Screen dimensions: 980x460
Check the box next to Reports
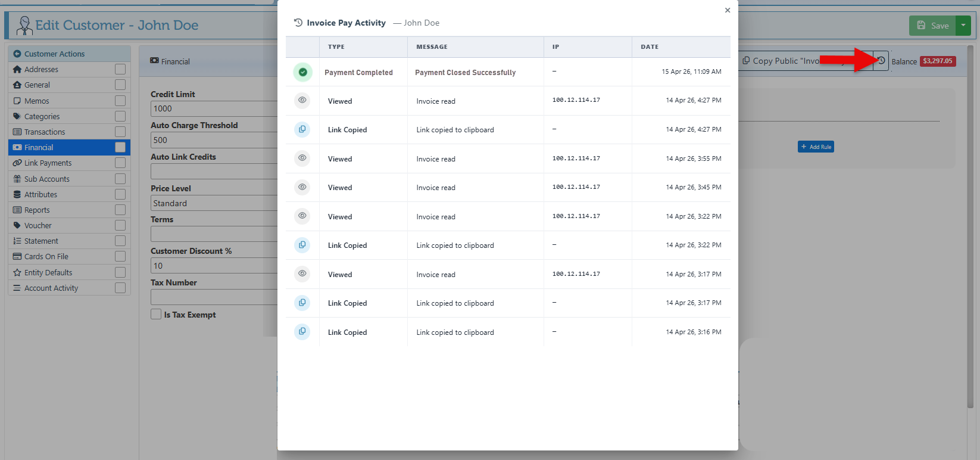120,210
